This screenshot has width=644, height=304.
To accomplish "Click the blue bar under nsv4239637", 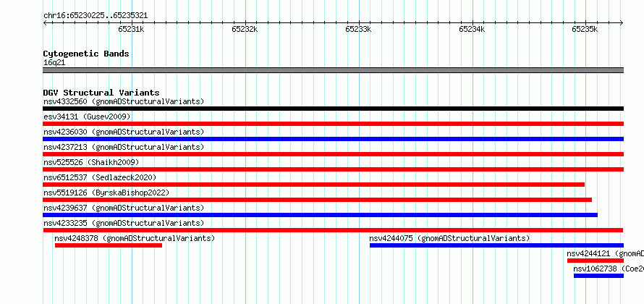I will point(321,215).
